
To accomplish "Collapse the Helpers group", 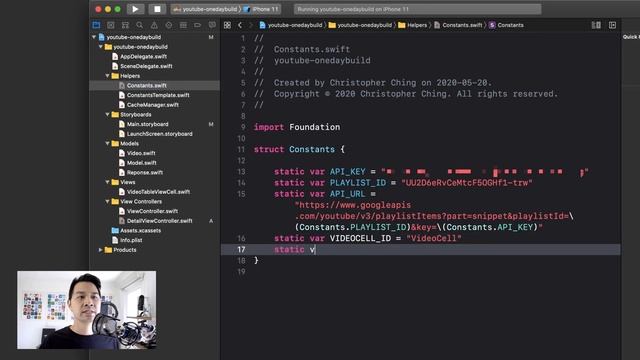I will [107, 76].
